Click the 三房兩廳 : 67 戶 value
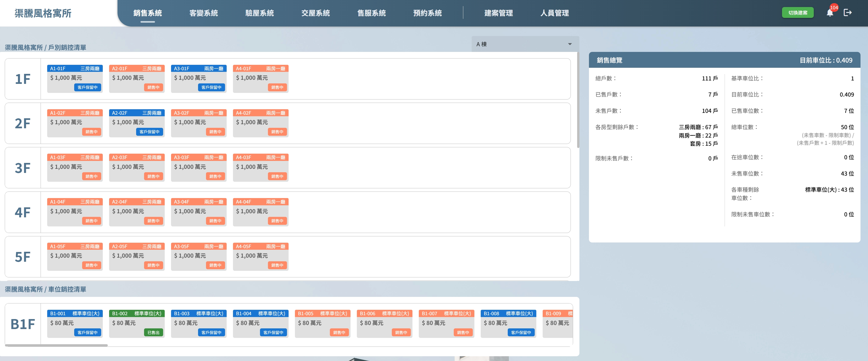The image size is (868, 361). [x=698, y=127]
